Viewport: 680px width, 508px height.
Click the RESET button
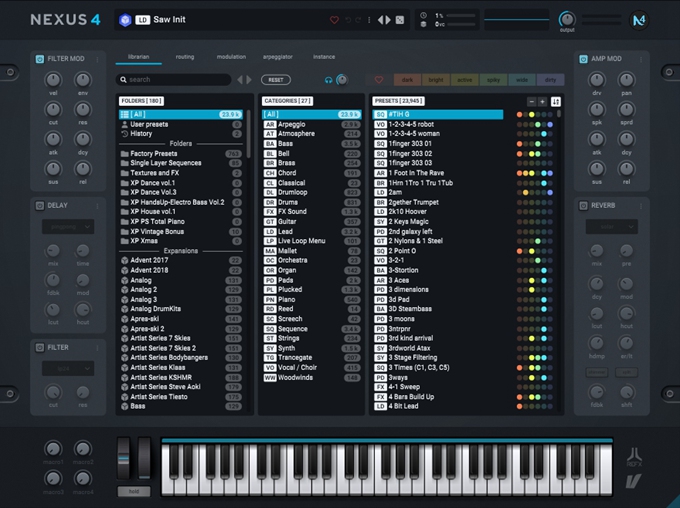tap(276, 80)
